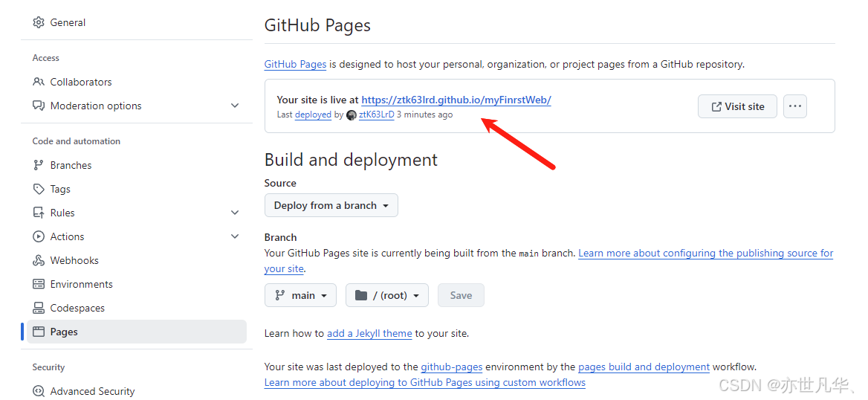Click the deployed link
The width and height of the screenshot is (868, 400).
(x=314, y=114)
